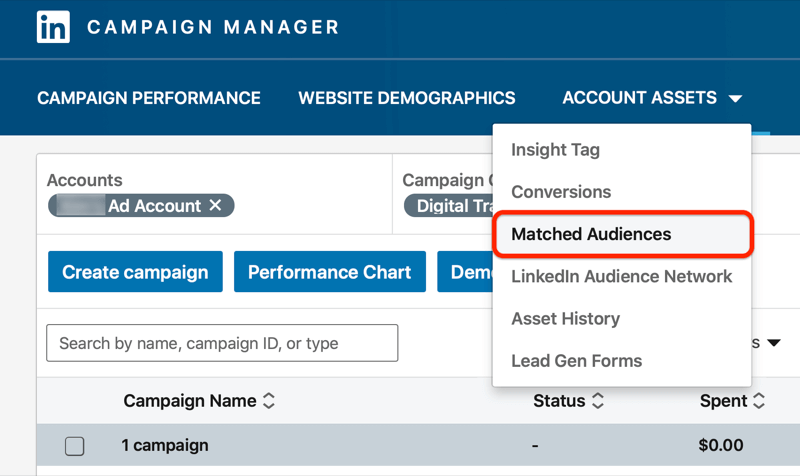
Task: Open the Performance Chart button
Action: point(329,272)
